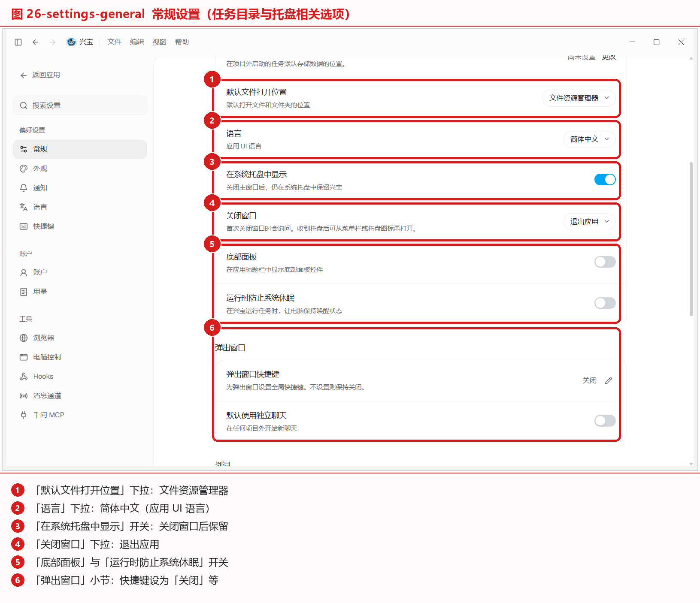Click the 更改 button at top

click(609, 57)
